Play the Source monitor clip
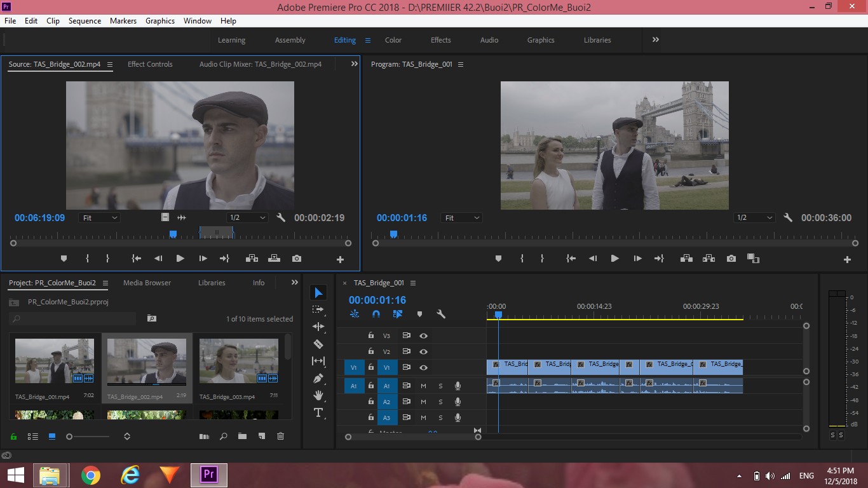 tap(180, 259)
